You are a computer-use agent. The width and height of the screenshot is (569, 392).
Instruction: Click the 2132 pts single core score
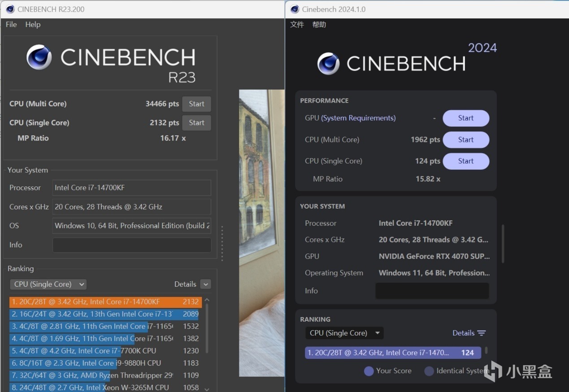pos(165,123)
